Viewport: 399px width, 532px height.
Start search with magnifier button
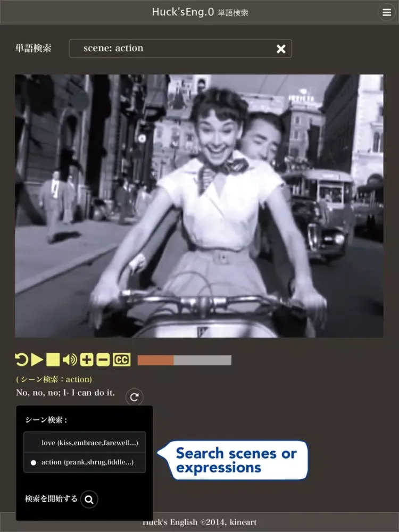[x=89, y=499]
